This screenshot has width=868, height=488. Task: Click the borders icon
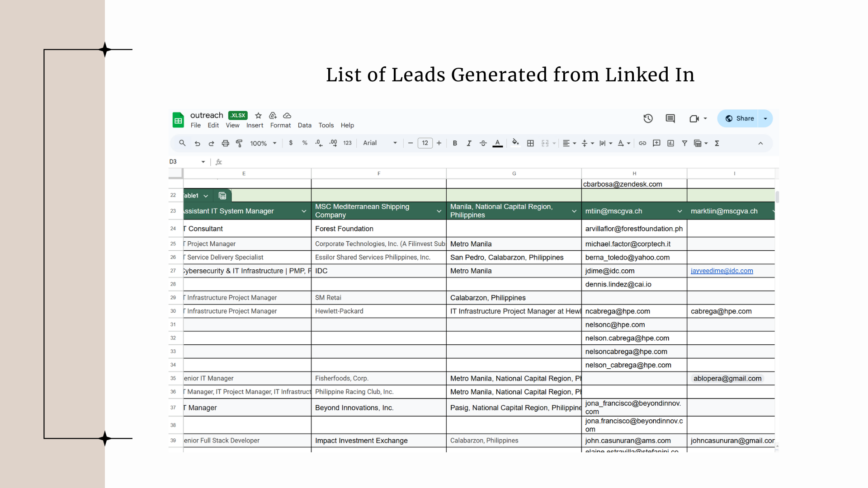click(530, 143)
